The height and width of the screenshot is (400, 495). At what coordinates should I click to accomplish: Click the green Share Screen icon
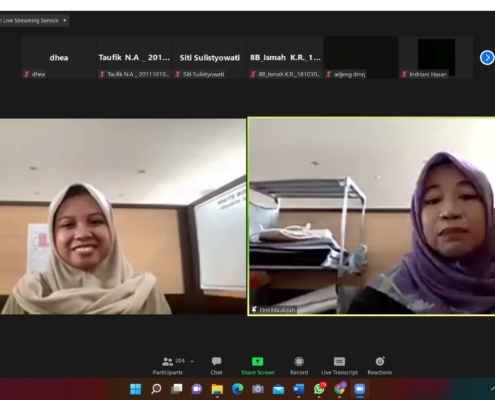pos(257,362)
